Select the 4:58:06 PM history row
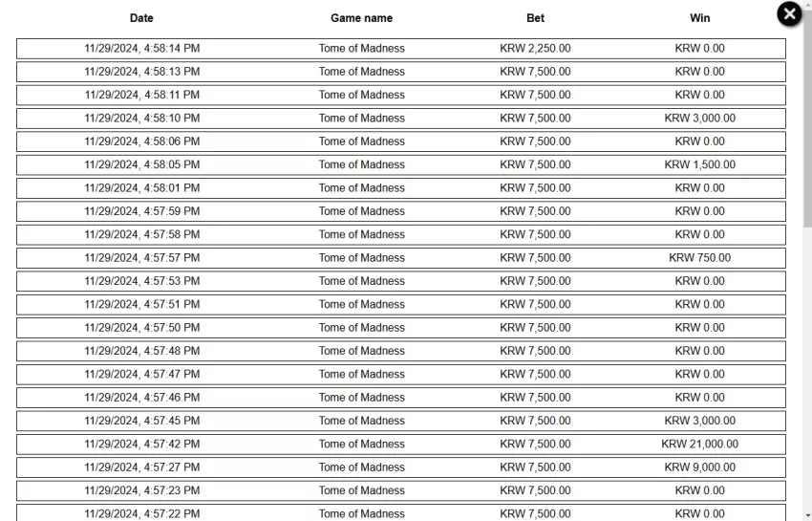812x521 pixels. click(x=401, y=141)
